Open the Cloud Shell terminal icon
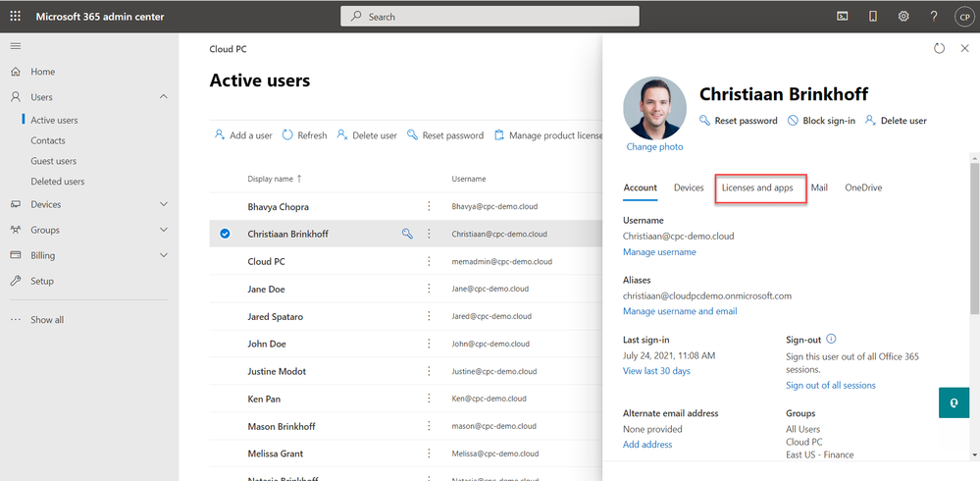This screenshot has height=481, width=980. click(842, 17)
